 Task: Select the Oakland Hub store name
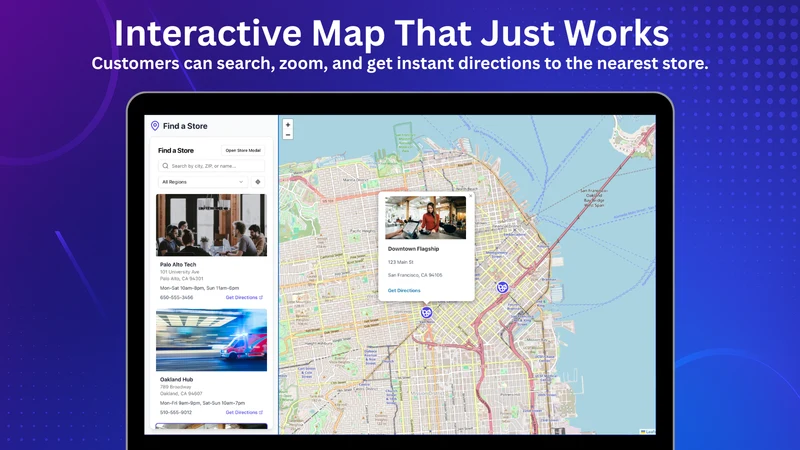point(177,380)
